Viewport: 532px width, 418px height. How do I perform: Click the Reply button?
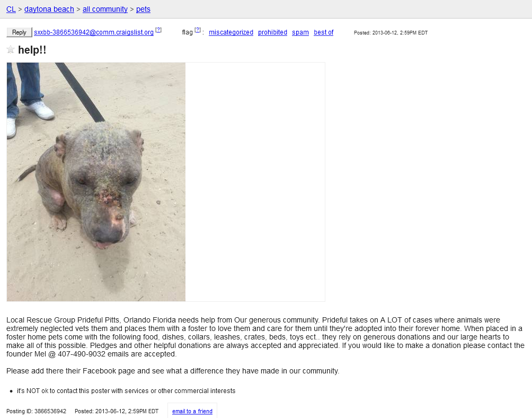[19, 32]
